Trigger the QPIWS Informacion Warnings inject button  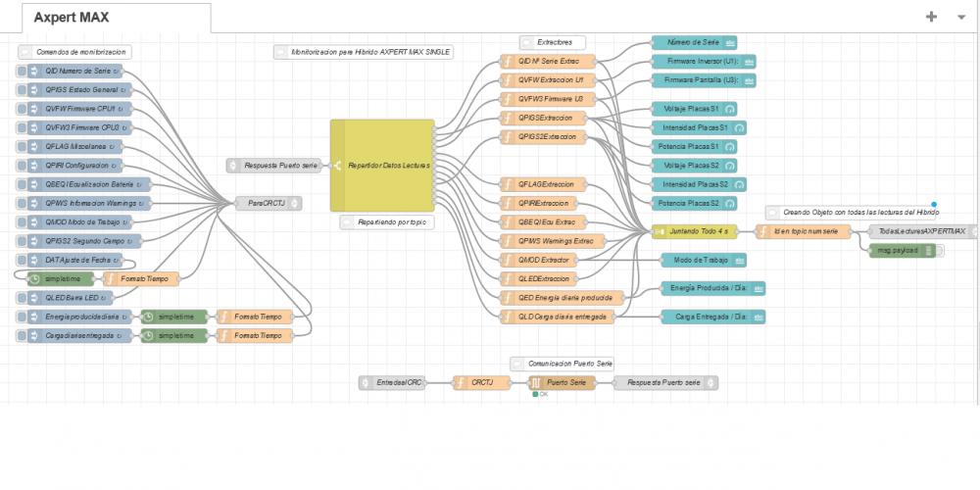point(22,203)
